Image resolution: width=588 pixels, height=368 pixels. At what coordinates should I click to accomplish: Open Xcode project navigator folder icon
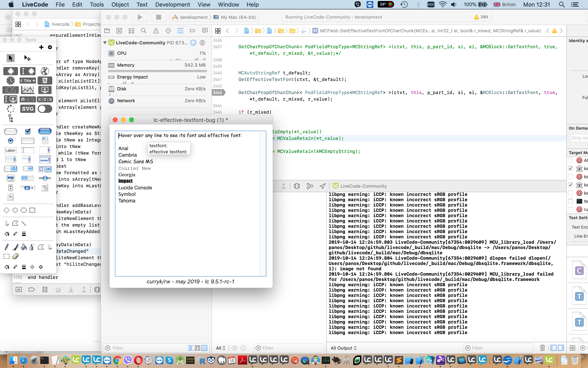[x=107, y=31]
